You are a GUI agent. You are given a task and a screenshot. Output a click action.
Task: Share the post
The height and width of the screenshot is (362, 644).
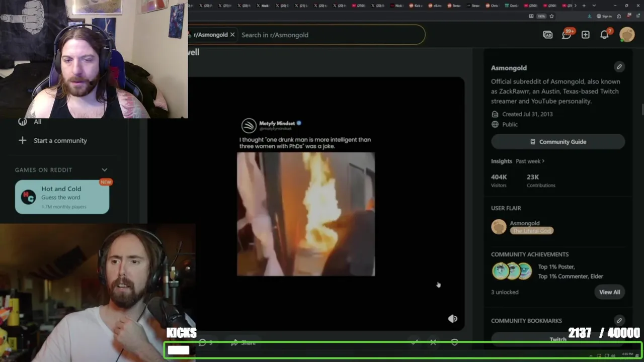[x=244, y=342]
